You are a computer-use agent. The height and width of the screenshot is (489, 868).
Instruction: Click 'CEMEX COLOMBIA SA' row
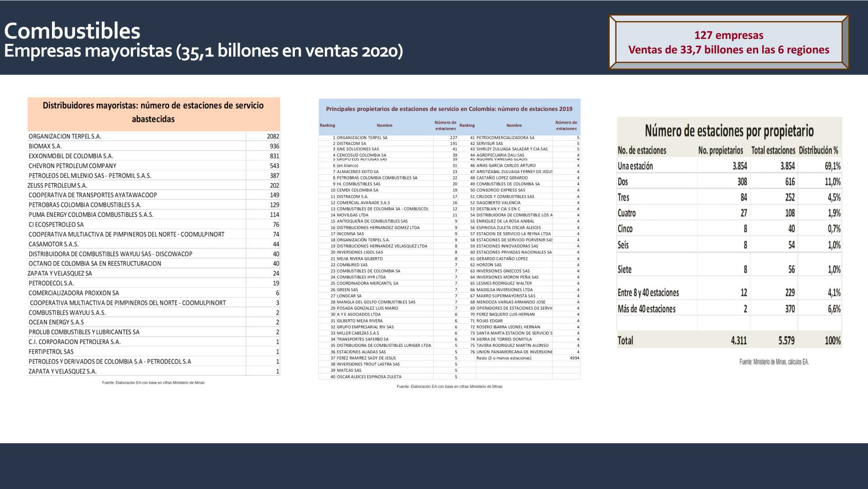(x=389, y=190)
